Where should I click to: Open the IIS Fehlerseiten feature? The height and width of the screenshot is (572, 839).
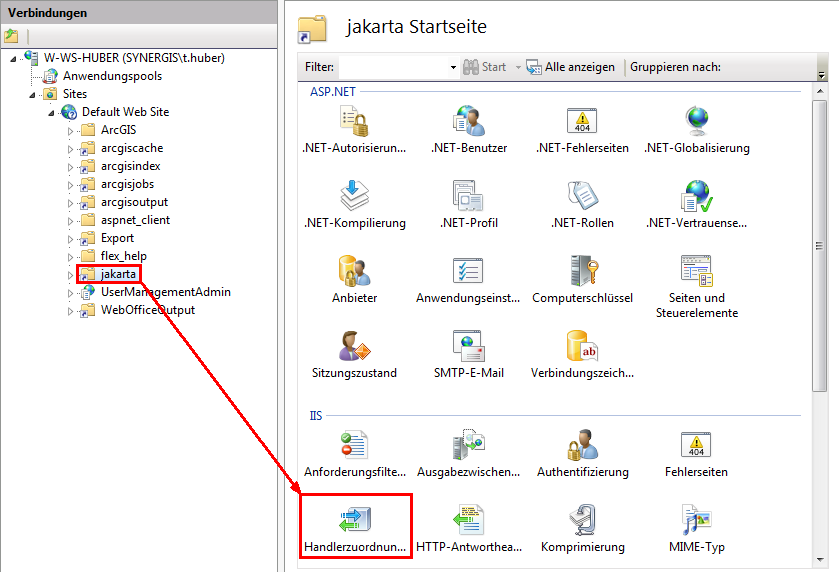click(696, 454)
